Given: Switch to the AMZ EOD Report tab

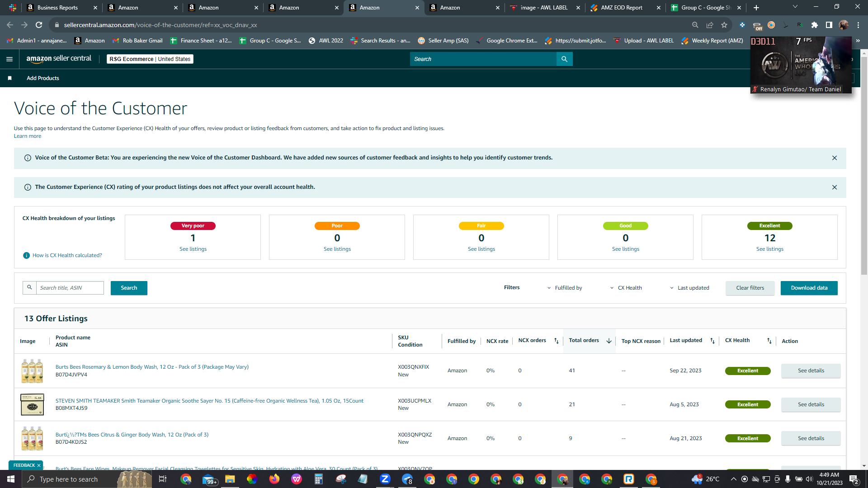Looking at the screenshot, I should pos(626,8).
